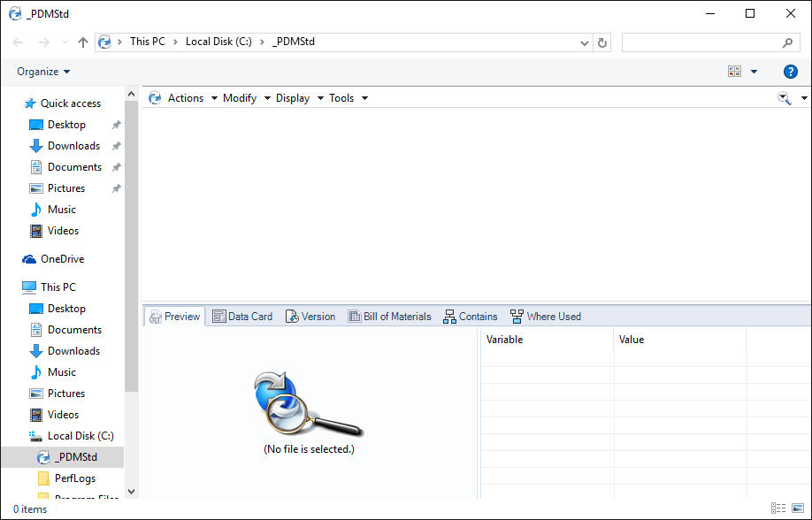Image resolution: width=812 pixels, height=520 pixels.
Task: Switch to large icons view in status bar
Action: pyautogui.click(x=798, y=509)
